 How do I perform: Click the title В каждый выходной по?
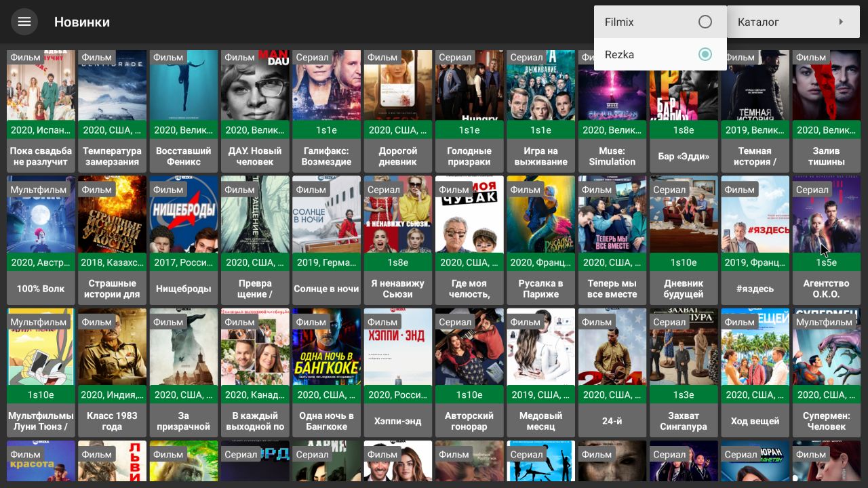[255, 421]
